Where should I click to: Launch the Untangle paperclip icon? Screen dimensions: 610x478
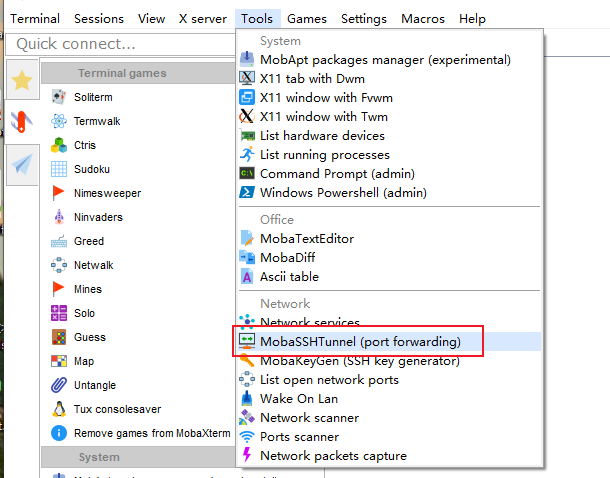(59, 385)
